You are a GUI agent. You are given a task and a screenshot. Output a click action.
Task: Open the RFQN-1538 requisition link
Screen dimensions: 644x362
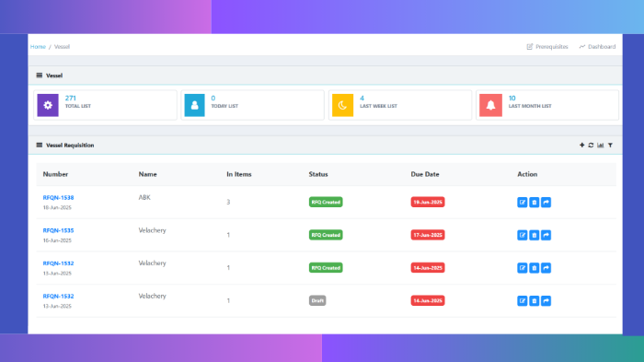[58, 197]
